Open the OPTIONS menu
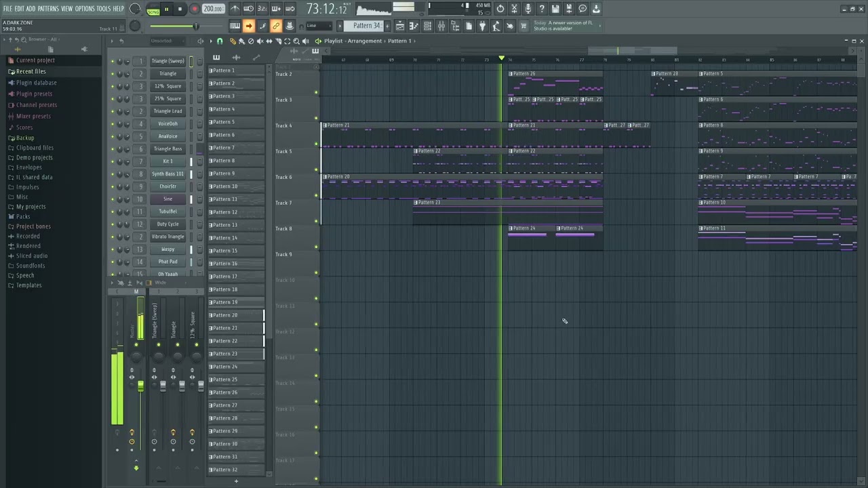This screenshot has width=868, height=488. tap(85, 9)
